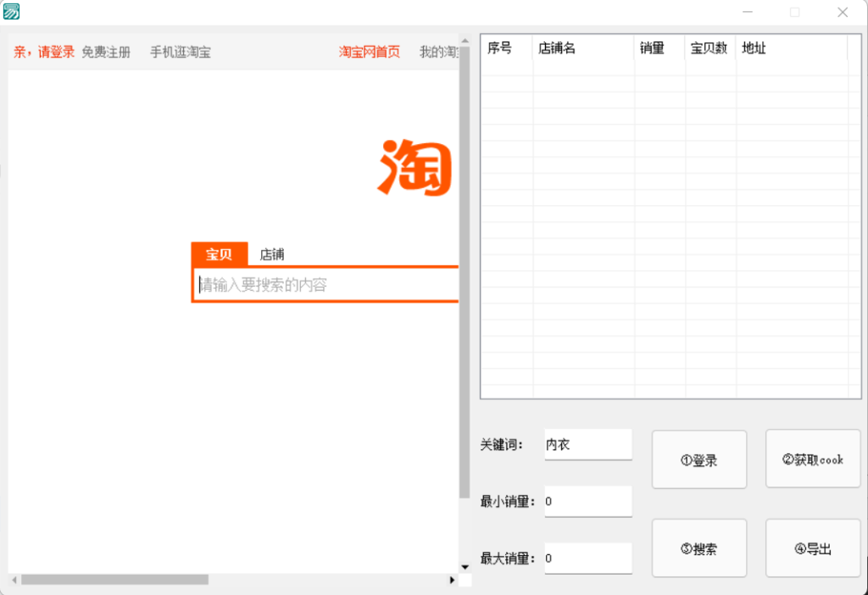Switch to the 店铺 search tab

click(x=271, y=254)
